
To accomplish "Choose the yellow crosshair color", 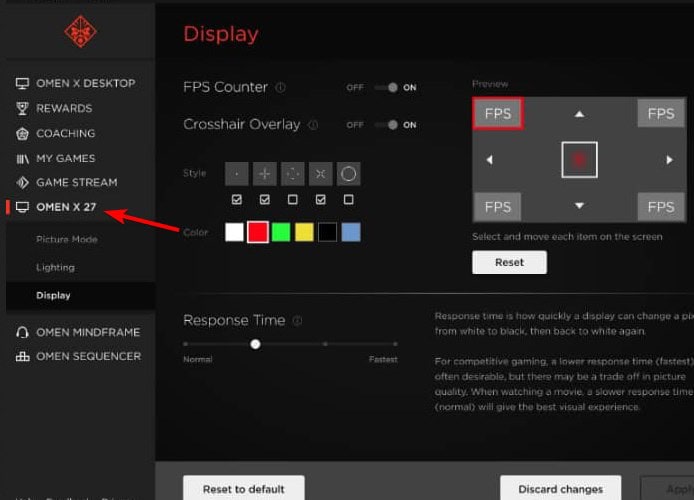I will click(304, 232).
